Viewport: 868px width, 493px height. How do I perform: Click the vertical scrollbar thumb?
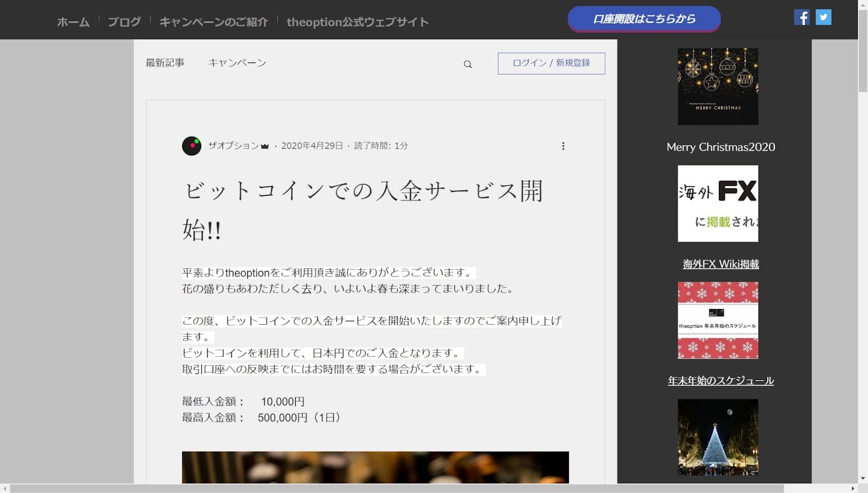863,50
